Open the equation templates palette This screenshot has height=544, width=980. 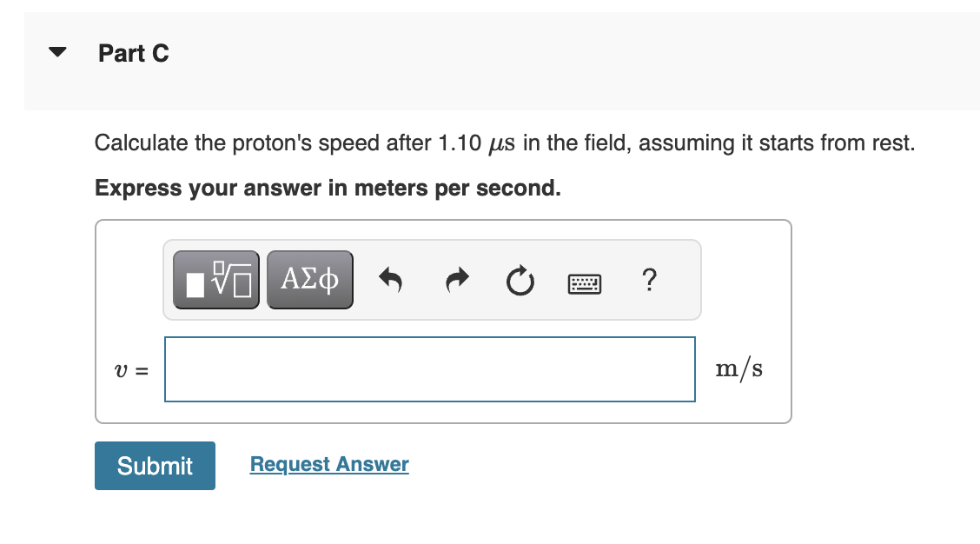215,278
